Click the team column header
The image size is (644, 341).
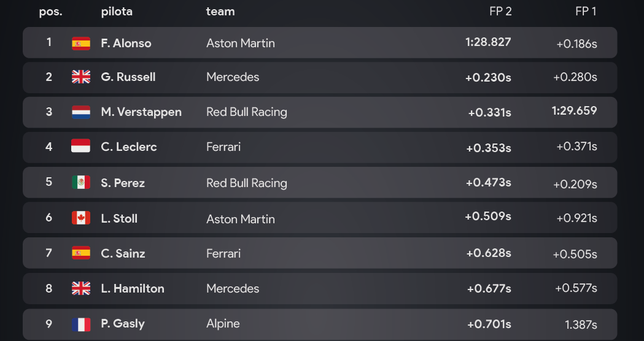pyautogui.click(x=220, y=12)
